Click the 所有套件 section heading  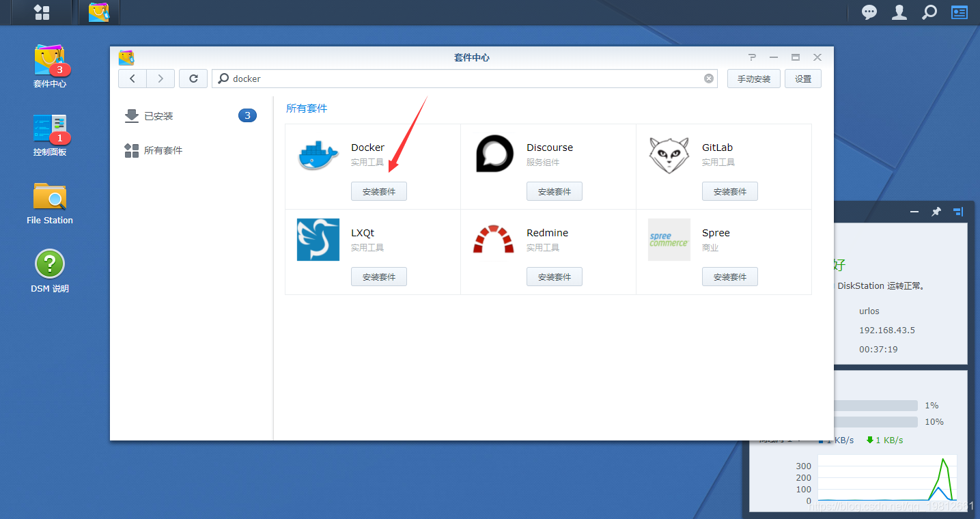pos(307,108)
